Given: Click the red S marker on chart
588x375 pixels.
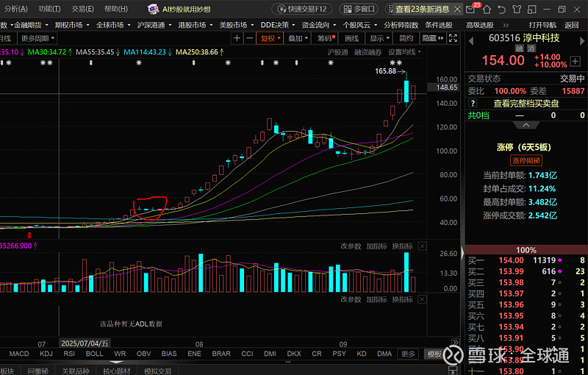Looking at the screenshot, I should [29, 235].
